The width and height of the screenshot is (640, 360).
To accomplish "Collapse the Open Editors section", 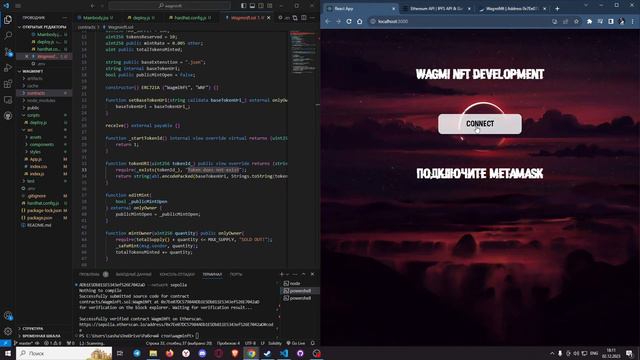I will [x=43, y=27].
